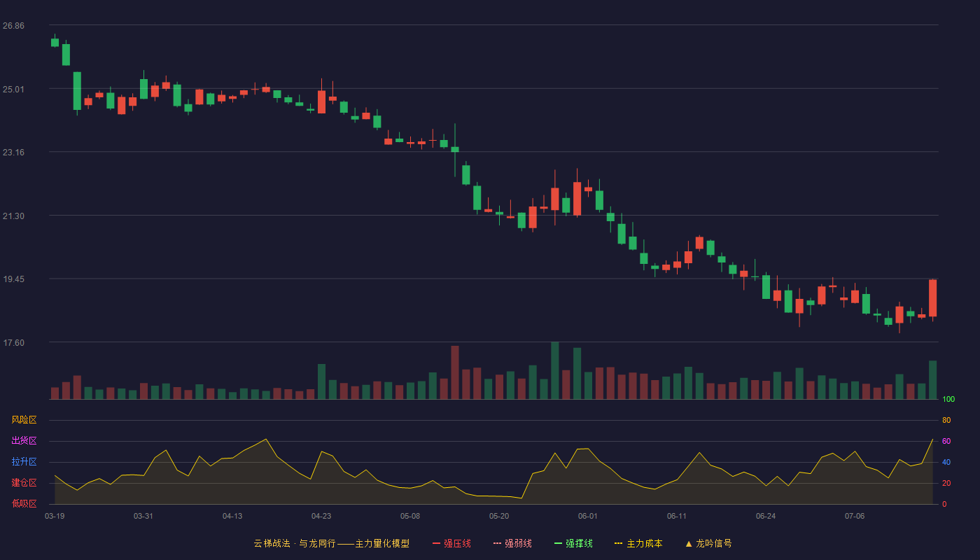
Task: Click the 40 indicator scale label
Action: [x=946, y=463]
